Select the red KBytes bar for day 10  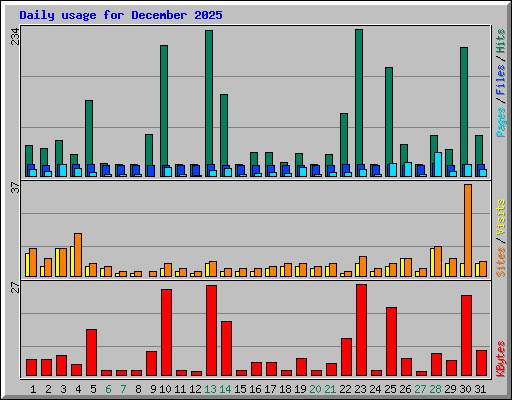[166, 332]
